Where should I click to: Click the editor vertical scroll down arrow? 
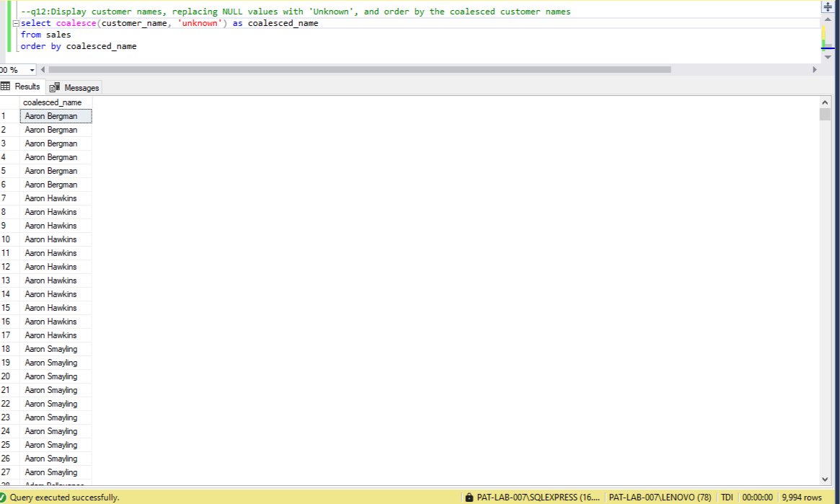tap(828, 57)
